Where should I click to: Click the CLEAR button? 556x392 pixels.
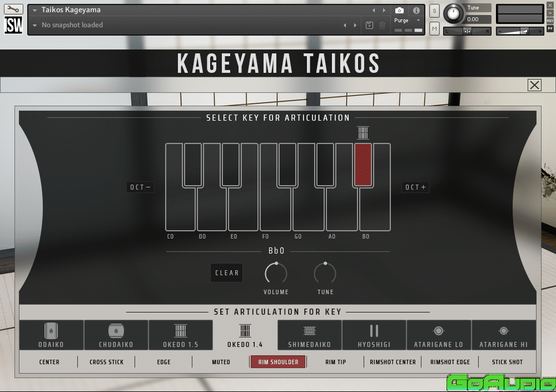point(227,273)
